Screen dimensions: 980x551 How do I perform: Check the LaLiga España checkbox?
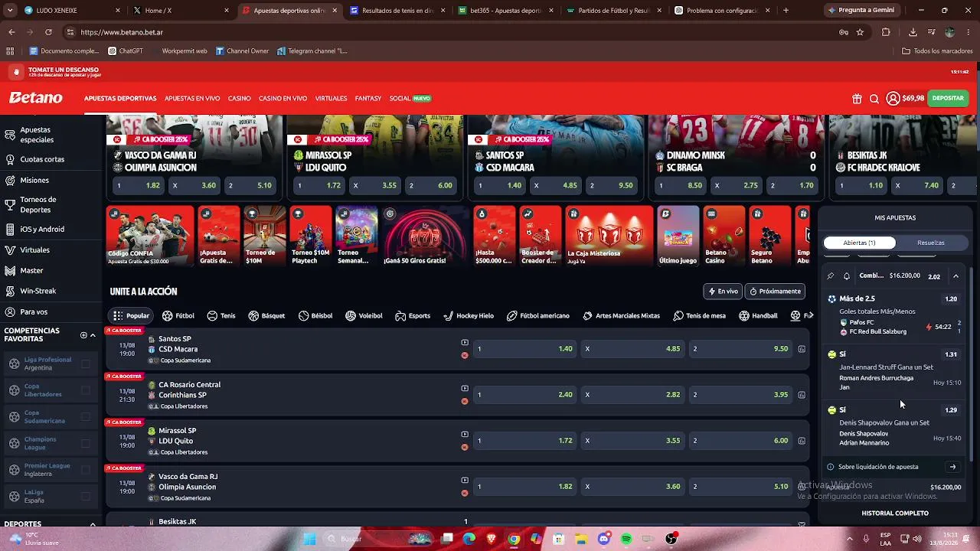click(x=86, y=496)
